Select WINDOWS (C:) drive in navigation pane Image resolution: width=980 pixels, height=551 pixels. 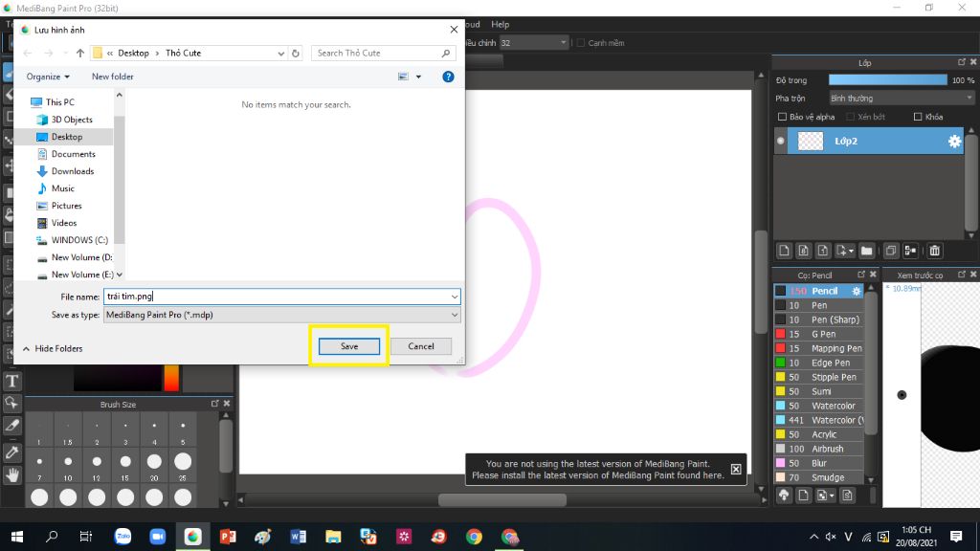coord(79,240)
